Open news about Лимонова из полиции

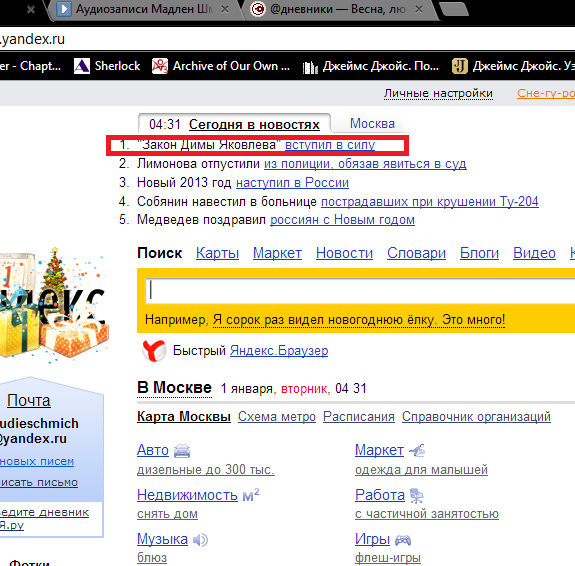[x=365, y=164]
